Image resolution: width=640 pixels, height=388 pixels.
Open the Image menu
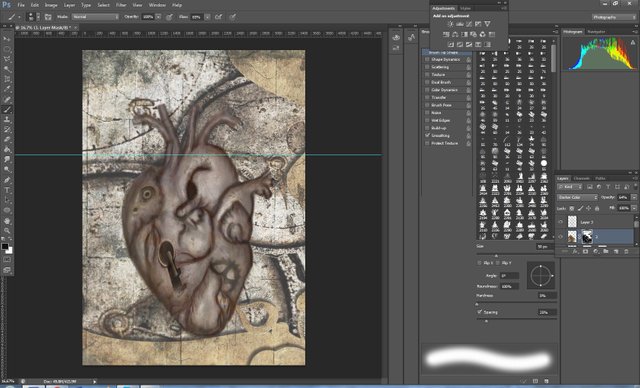pos(51,5)
